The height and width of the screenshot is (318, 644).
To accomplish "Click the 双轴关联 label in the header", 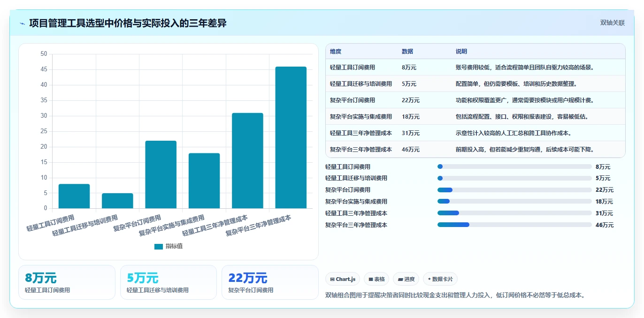I will (612, 23).
